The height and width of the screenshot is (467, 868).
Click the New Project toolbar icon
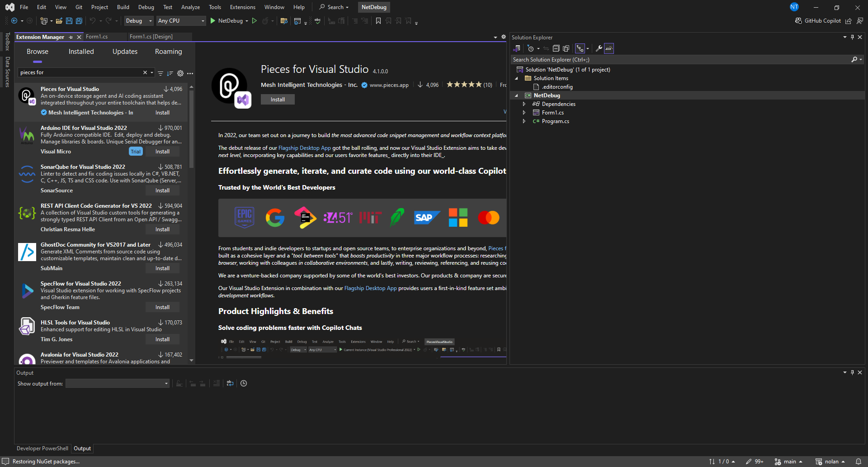[x=43, y=21]
